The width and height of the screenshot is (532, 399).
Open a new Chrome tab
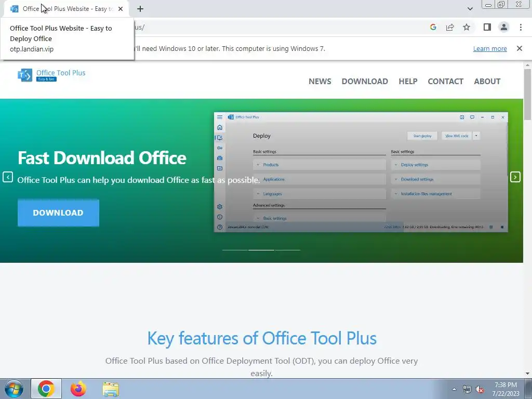(140, 9)
